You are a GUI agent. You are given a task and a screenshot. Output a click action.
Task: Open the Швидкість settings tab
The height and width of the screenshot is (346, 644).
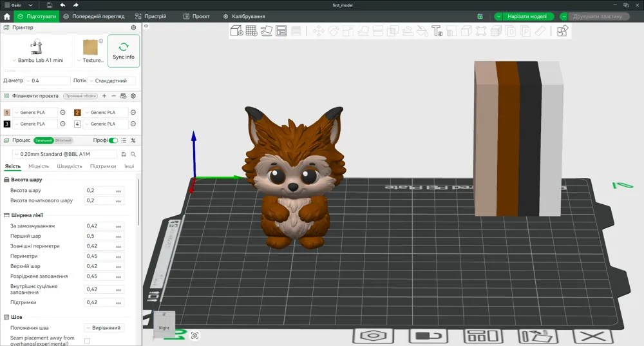(x=70, y=166)
